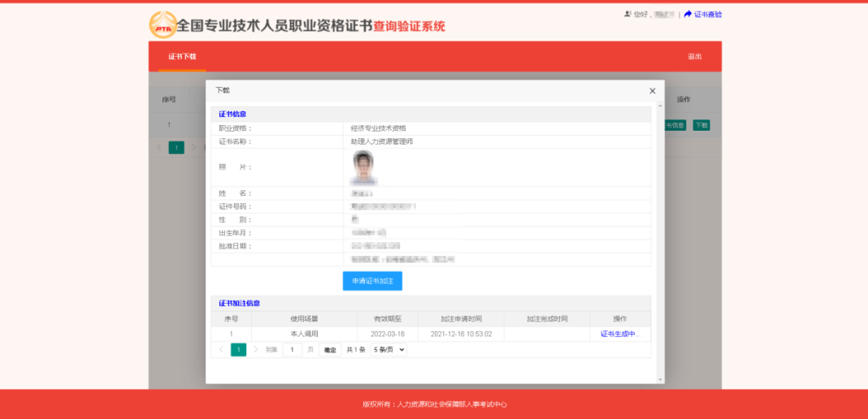Click the page number input field
This screenshot has height=419, width=868.
point(293,350)
